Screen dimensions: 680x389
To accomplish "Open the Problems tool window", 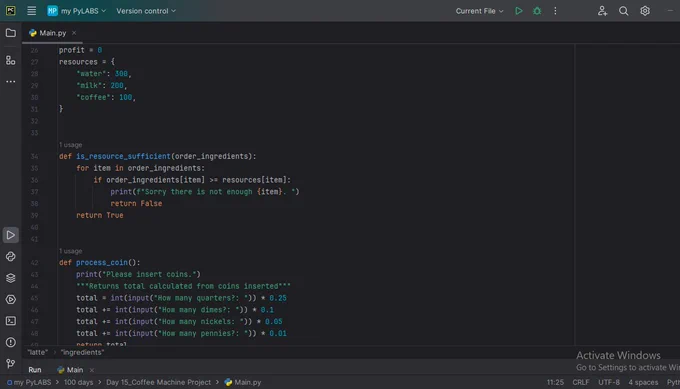I will [10, 342].
